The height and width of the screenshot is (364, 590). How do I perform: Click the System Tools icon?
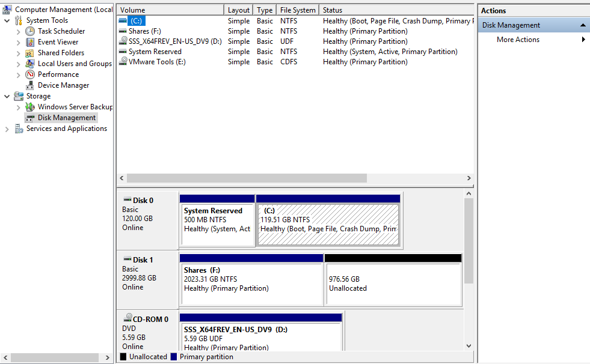tap(19, 20)
